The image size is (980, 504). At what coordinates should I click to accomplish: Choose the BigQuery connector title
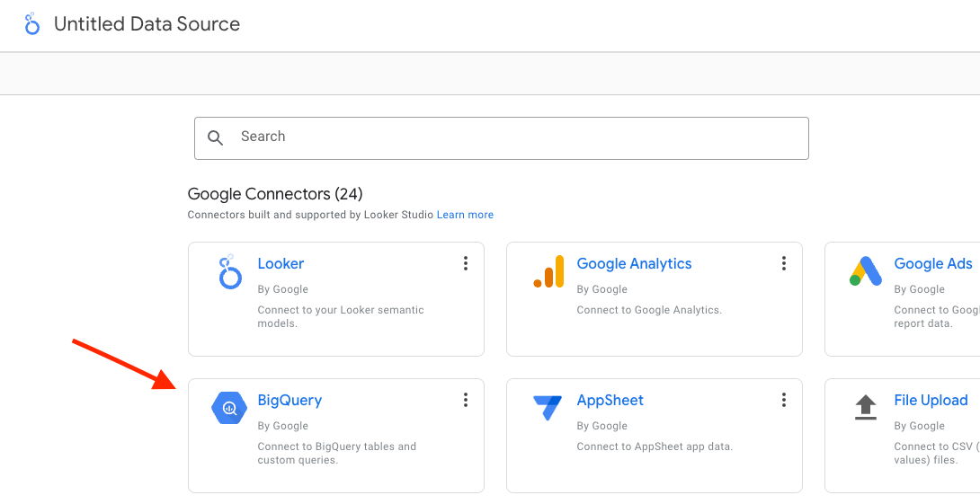(x=290, y=401)
